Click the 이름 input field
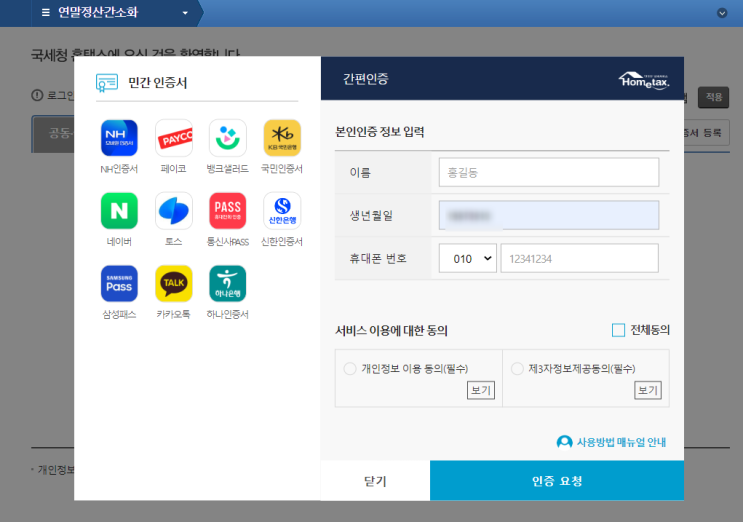Viewport: 743px width, 522px height. point(549,172)
